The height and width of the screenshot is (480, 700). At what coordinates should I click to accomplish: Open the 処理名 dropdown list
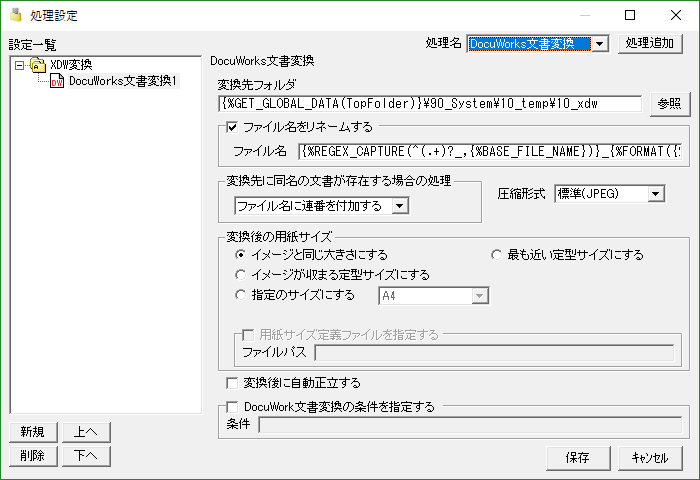[x=600, y=44]
